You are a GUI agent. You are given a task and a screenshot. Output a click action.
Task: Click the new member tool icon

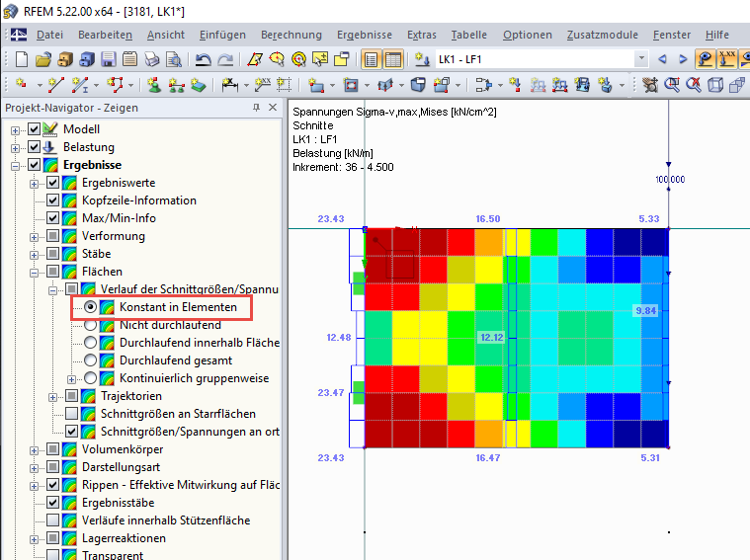click(x=79, y=85)
